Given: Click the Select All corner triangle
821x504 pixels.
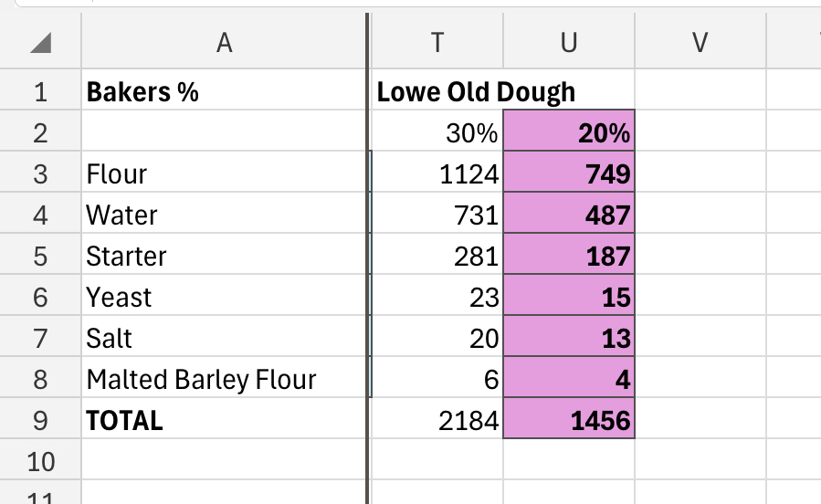Looking at the screenshot, I should click(41, 43).
